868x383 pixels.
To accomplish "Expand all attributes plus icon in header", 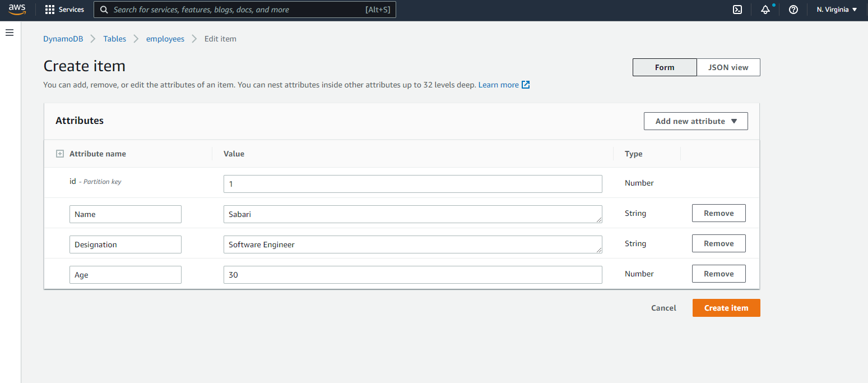I will (60, 154).
